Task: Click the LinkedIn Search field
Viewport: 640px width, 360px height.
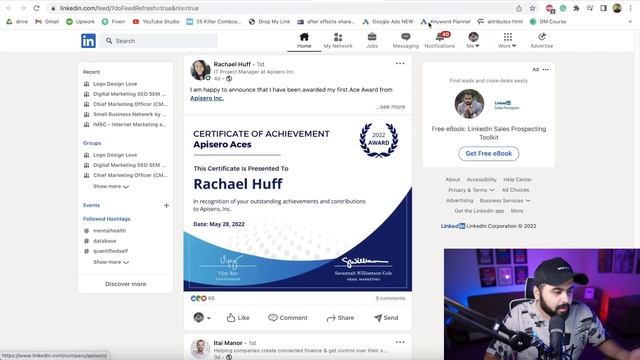Action: pos(159,41)
